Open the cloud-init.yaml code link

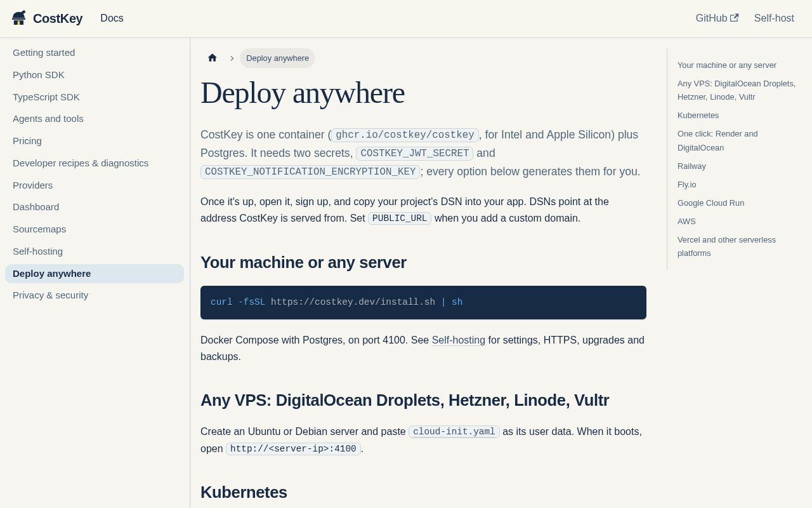pos(454,432)
